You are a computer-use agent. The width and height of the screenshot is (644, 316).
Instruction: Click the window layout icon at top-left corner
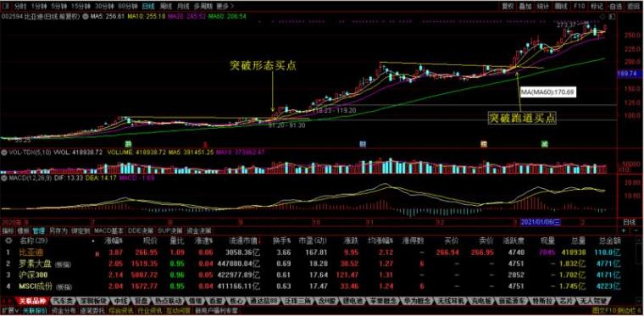point(6,6)
